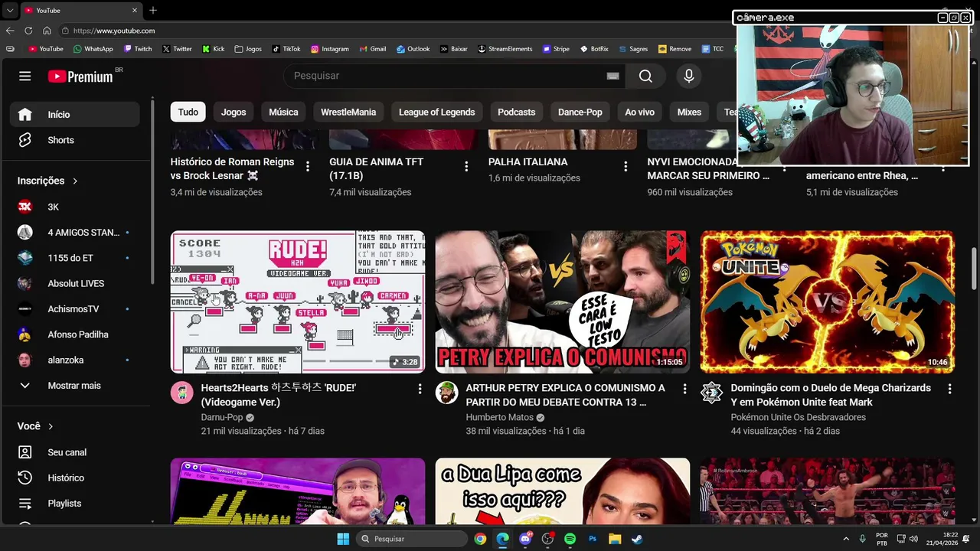
Task: Open Histórico in sidebar
Action: (x=75, y=478)
